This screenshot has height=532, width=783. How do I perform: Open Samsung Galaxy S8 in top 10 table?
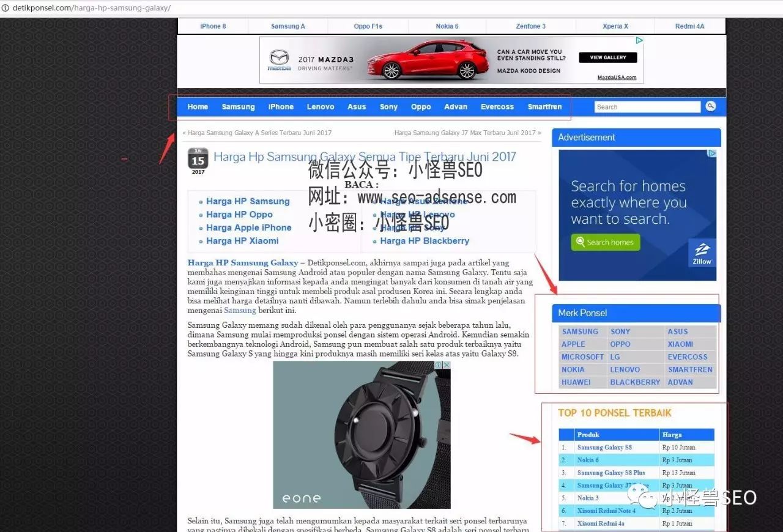click(x=604, y=448)
